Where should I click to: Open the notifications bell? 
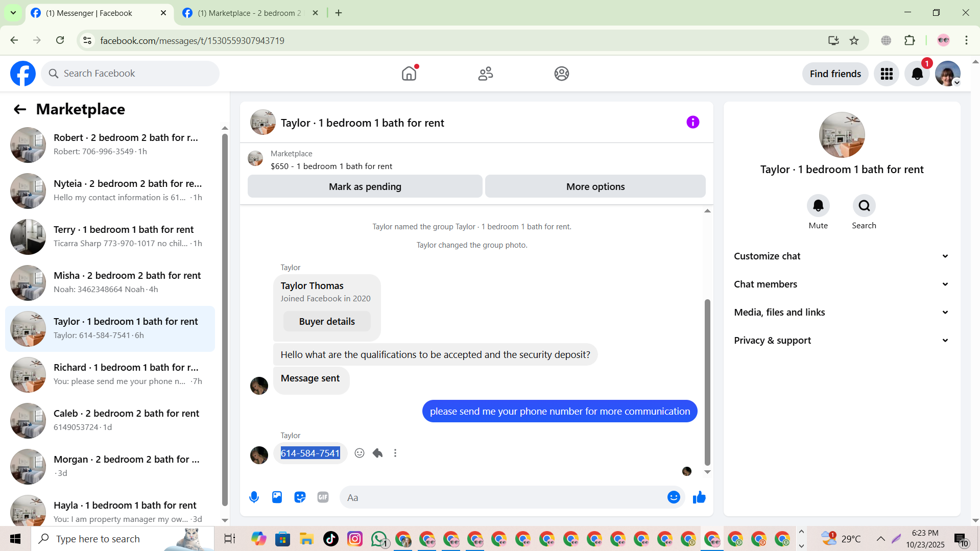coord(917,74)
